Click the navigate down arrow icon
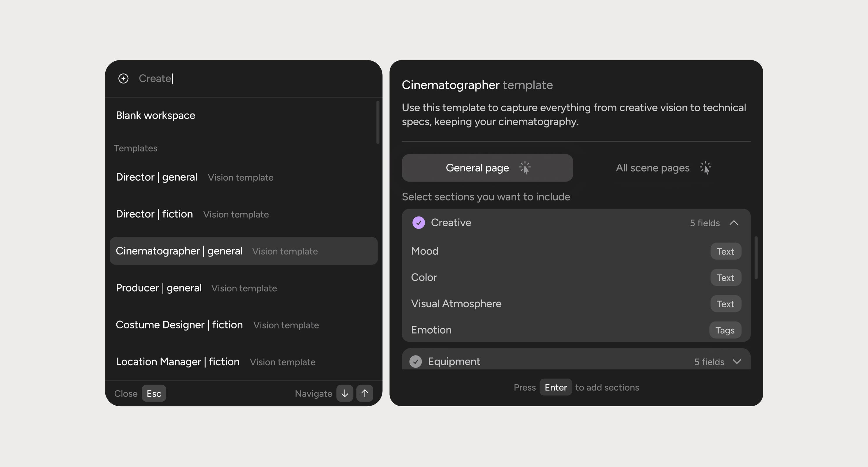 coord(344,393)
